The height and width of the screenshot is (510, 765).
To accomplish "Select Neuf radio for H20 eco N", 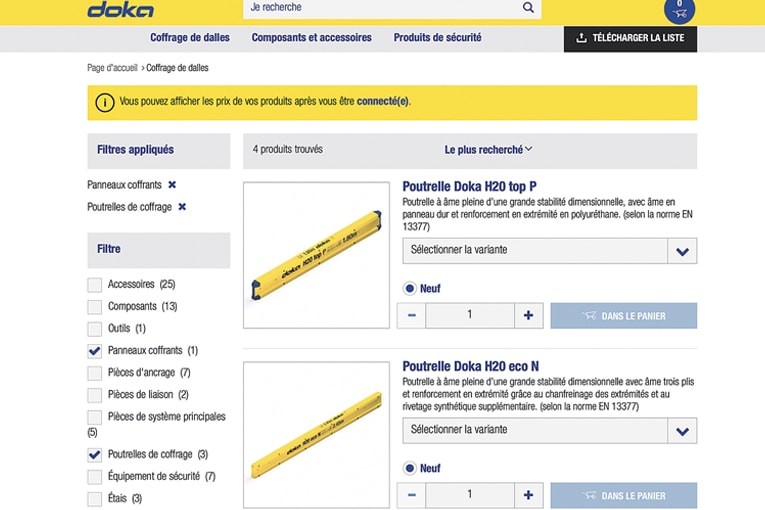I will click(x=410, y=468).
